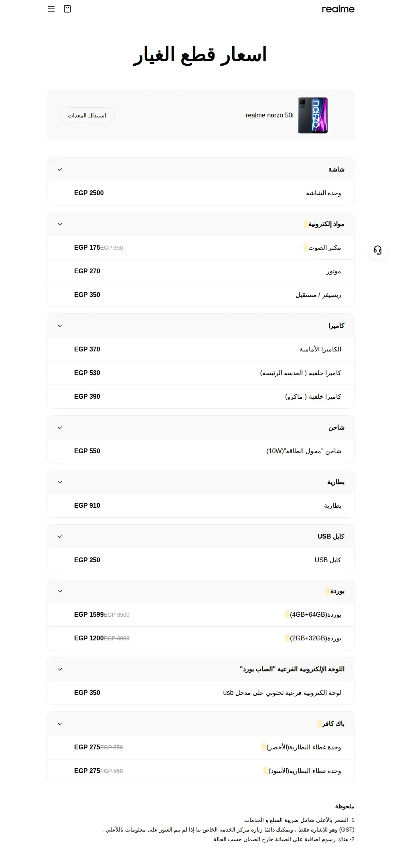401x868 pixels.
Task: Open the headset customer support icon
Action: tap(378, 250)
